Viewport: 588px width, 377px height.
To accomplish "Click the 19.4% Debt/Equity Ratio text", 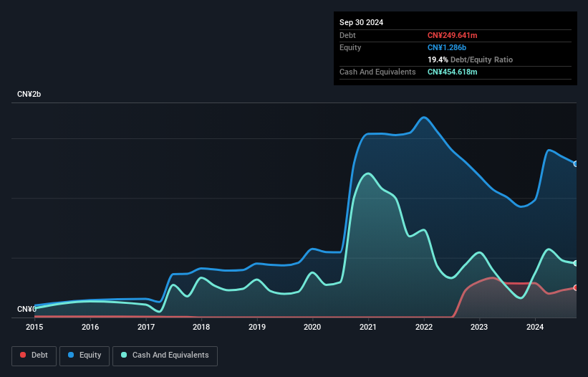I will pos(470,59).
